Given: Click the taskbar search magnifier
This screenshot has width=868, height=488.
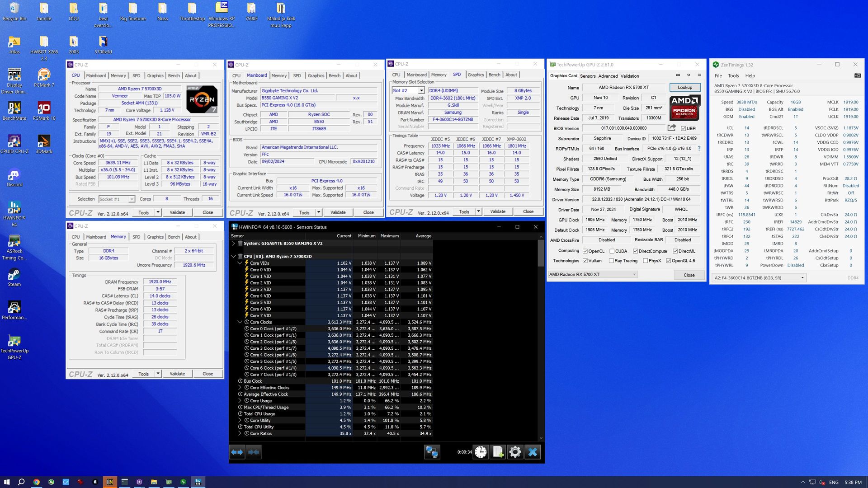Looking at the screenshot, I should tap(21, 482).
